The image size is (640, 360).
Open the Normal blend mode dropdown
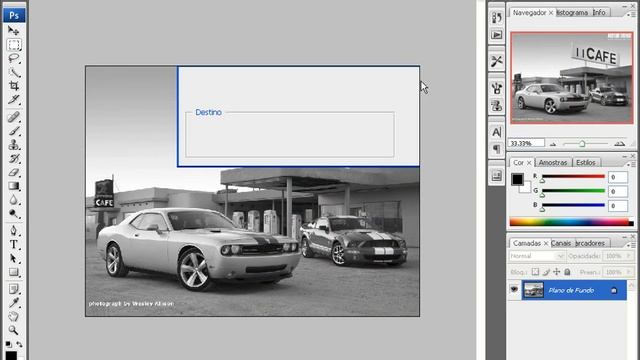[537, 256]
